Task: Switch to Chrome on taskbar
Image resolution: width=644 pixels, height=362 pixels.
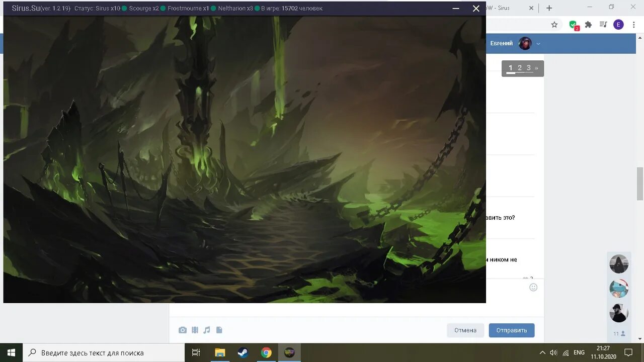Action: point(266,353)
